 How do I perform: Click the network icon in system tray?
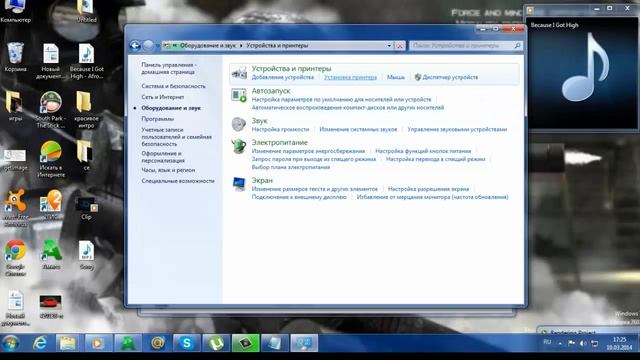click(x=595, y=343)
